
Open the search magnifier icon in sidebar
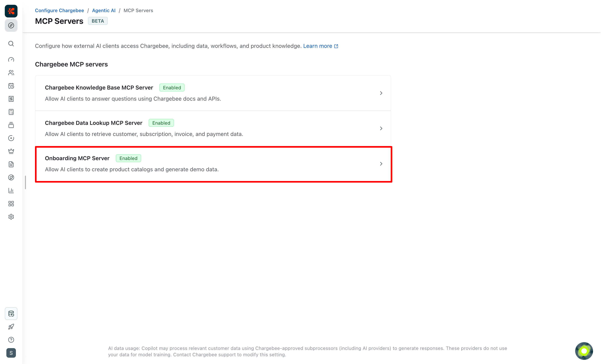[x=11, y=44]
